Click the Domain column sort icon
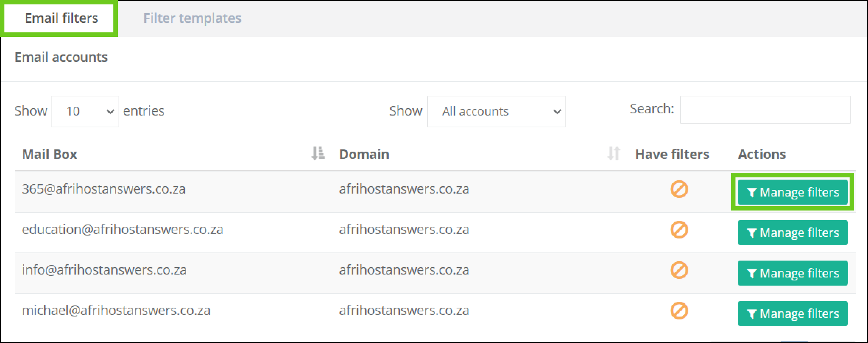Image resolution: width=868 pixels, height=343 pixels. click(x=613, y=153)
